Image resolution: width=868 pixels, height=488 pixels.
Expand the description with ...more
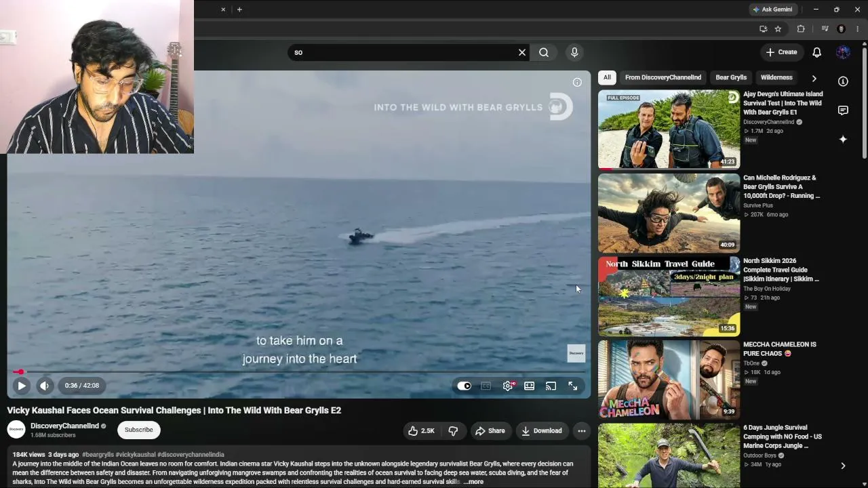(x=473, y=482)
